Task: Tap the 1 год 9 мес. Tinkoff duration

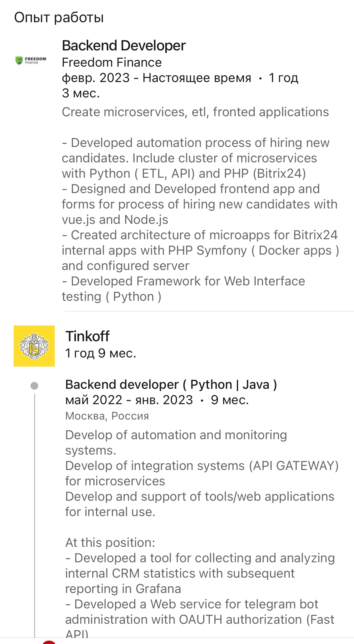Action: 101,353
